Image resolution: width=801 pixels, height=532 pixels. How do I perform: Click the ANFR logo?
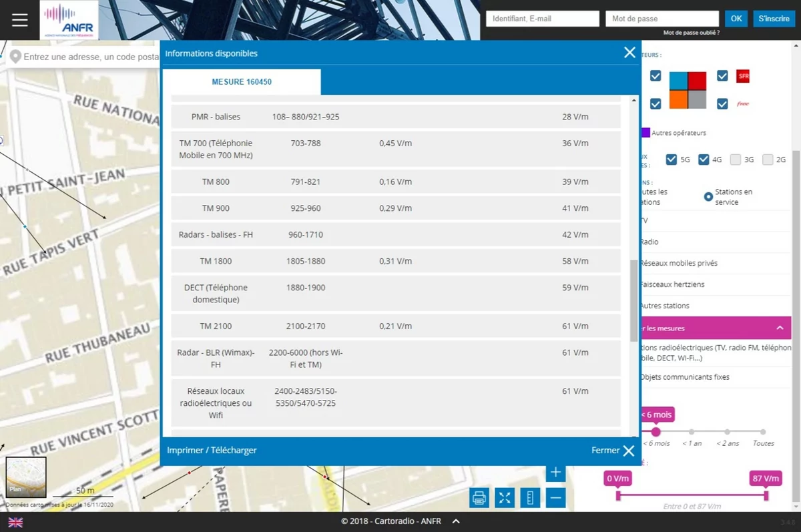tap(69, 20)
